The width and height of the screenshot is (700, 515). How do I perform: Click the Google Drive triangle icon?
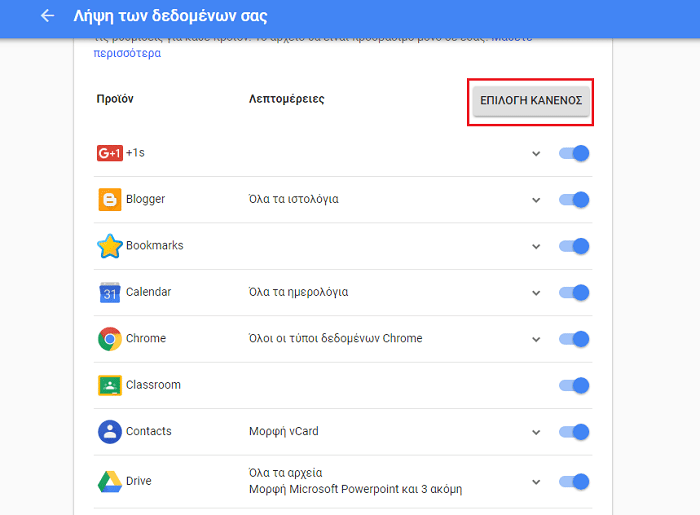(109, 482)
